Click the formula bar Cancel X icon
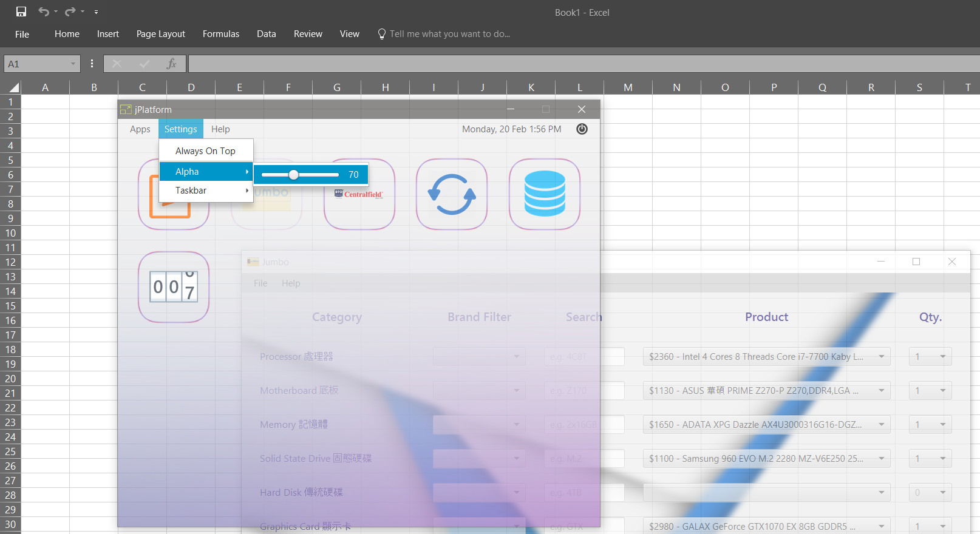 click(x=117, y=64)
